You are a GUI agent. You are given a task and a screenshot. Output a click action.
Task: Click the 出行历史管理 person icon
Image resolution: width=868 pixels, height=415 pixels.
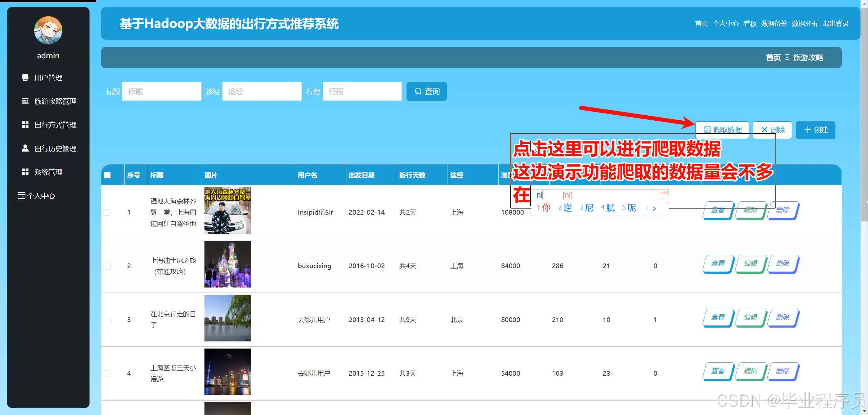25,148
